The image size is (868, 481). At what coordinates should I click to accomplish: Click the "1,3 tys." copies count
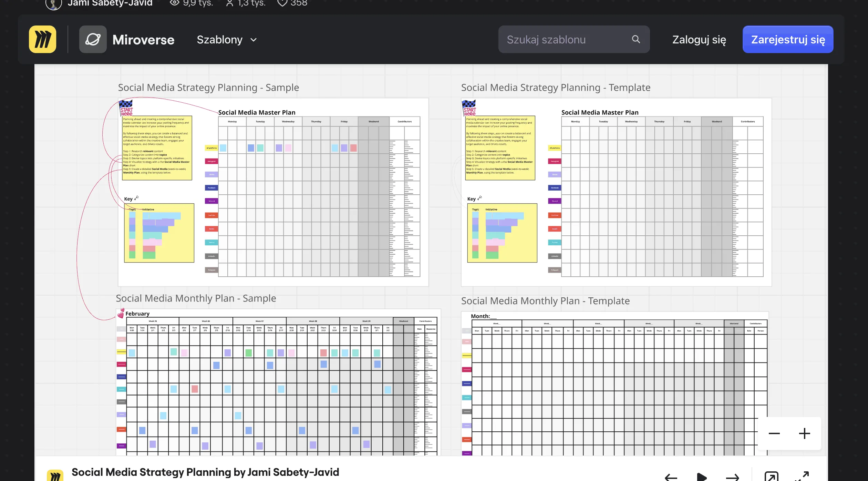pyautogui.click(x=251, y=3)
